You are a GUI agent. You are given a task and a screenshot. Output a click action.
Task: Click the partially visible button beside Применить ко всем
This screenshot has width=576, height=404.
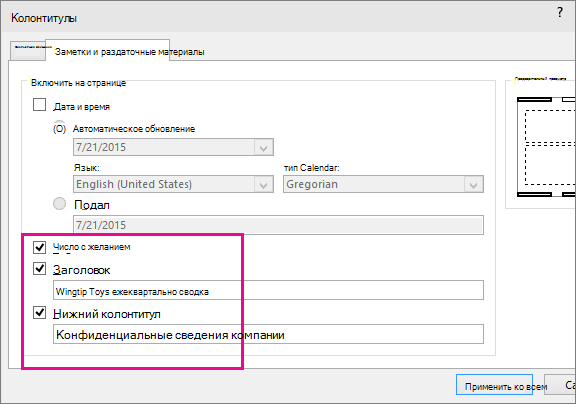(560, 385)
